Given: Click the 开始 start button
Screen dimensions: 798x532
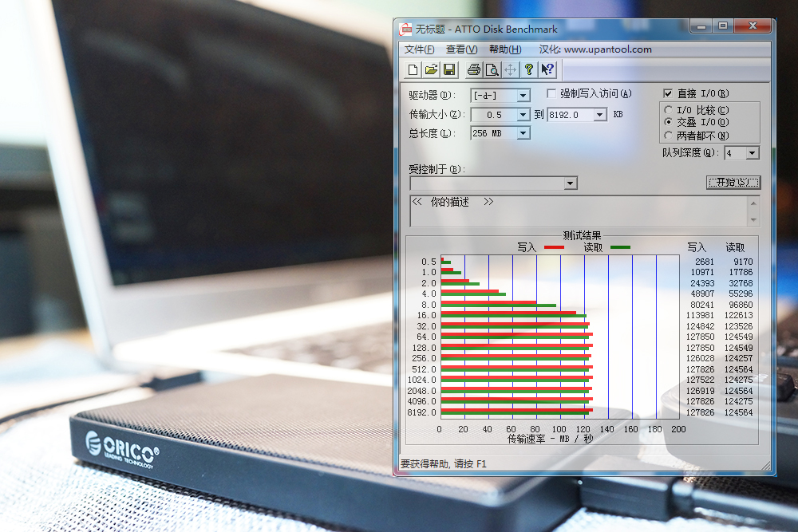Looking at the screenshot, I should [733, 183].
